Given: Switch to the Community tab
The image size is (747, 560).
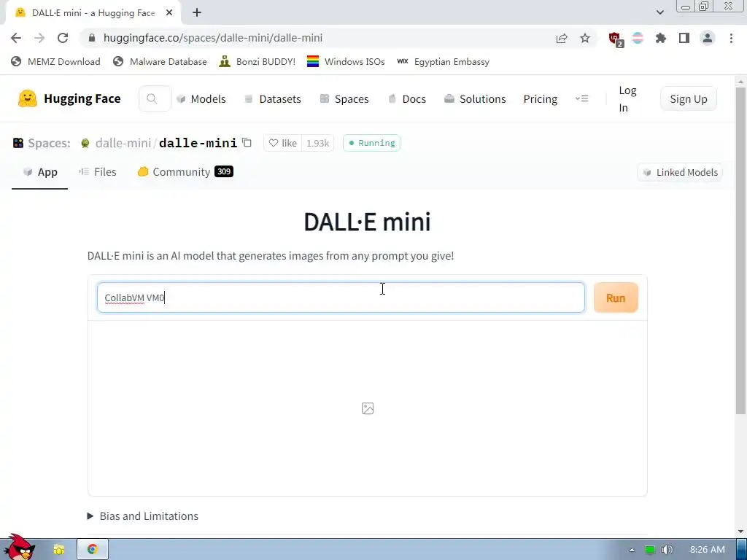Looking at the screenshot, I should click(185, 172).
